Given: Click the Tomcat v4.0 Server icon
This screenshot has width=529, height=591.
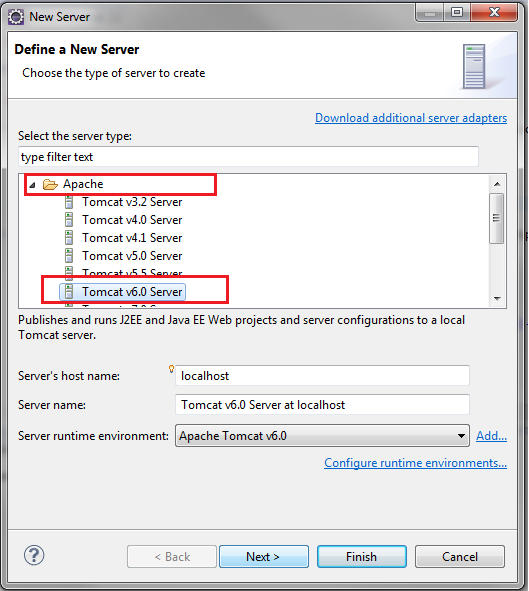Looking at the screenshot, I should [69, 220].
